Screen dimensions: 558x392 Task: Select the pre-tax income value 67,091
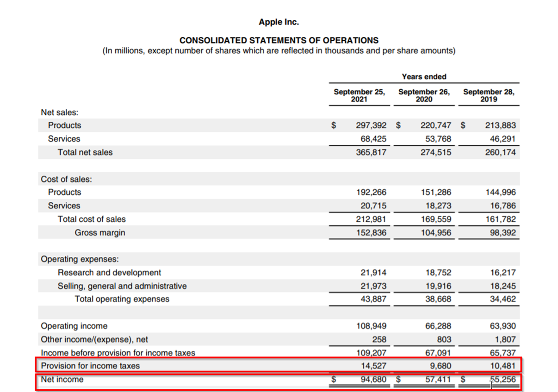(x=438, y=353)
